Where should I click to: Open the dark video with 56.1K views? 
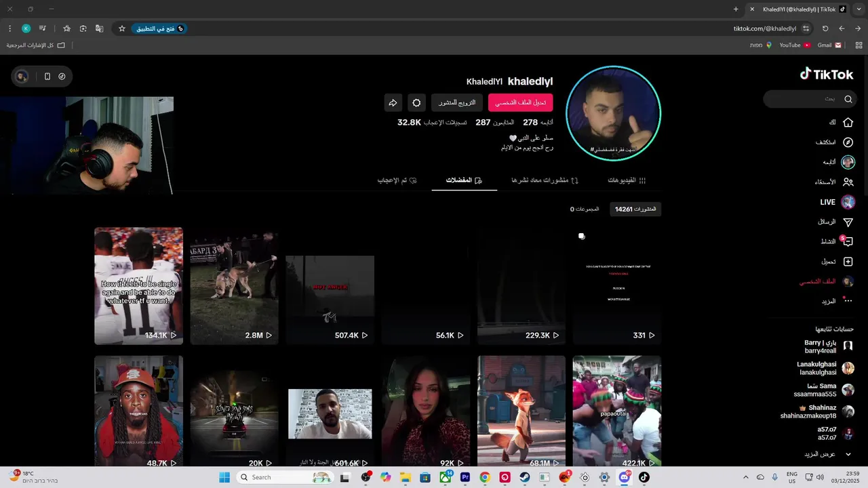click(x=425, y=286)
